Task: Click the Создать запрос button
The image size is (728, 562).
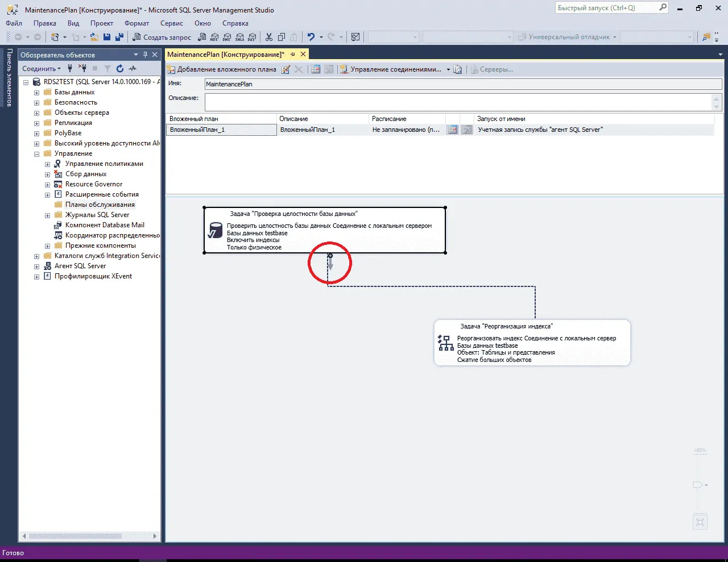Action: pos(162,37)
